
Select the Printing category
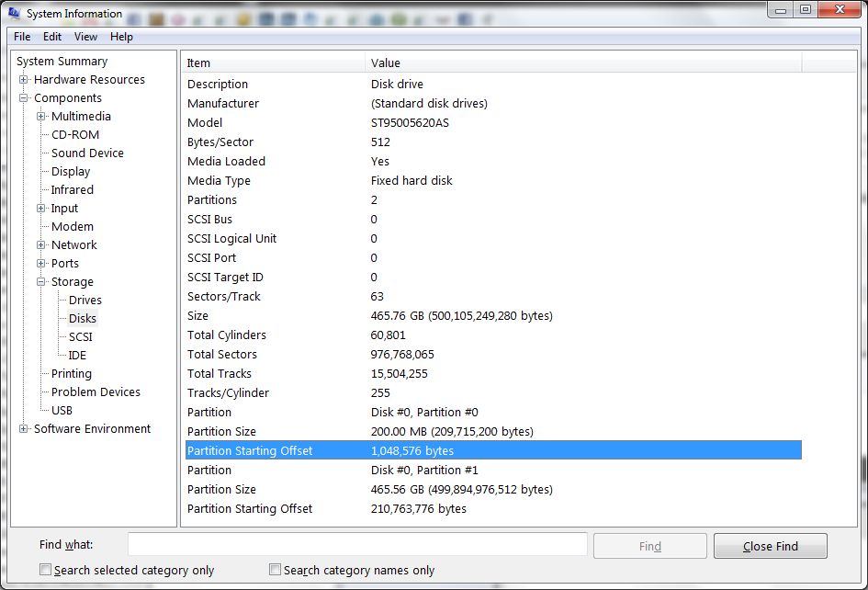(x=72, y=373)
